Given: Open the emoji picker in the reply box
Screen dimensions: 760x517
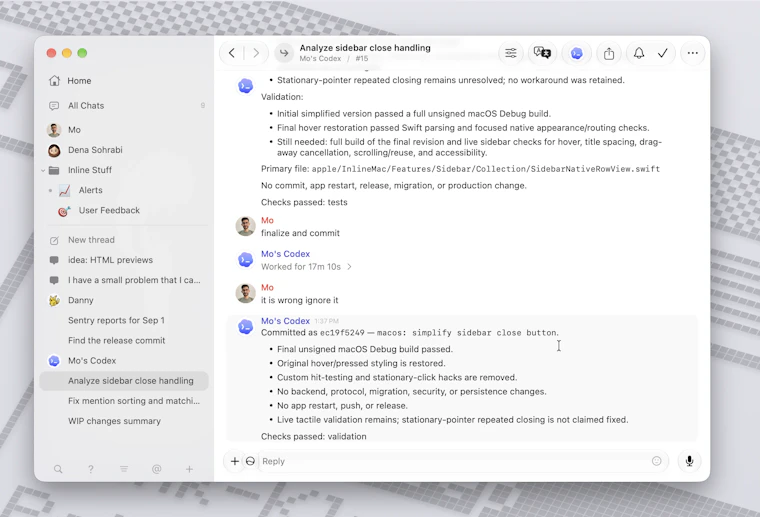Looking at the screenshot, I should pos(657,461).
